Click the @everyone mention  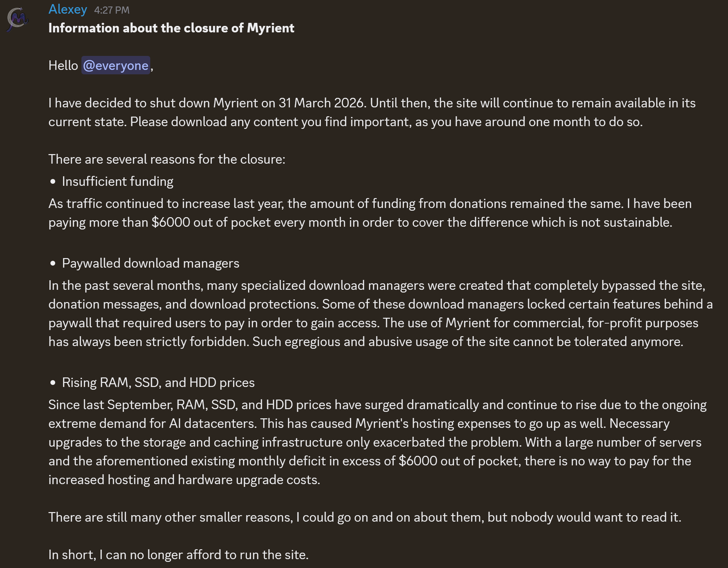pyautogui.click(x=116, y=65)
